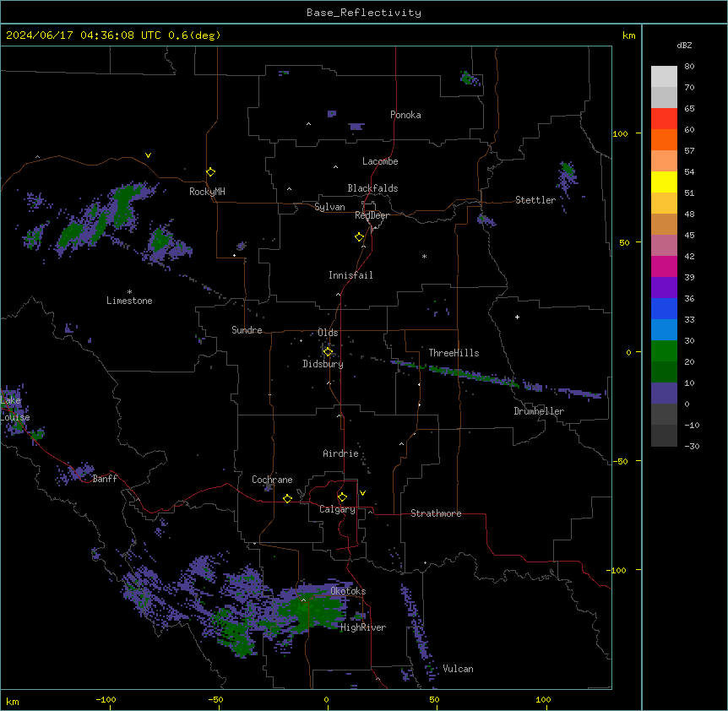Image resolution: width=728 pixels, height=711 pixels.
Task: Choose the light blue 33-30 dBZ swatch
Action: pos(664,330)
